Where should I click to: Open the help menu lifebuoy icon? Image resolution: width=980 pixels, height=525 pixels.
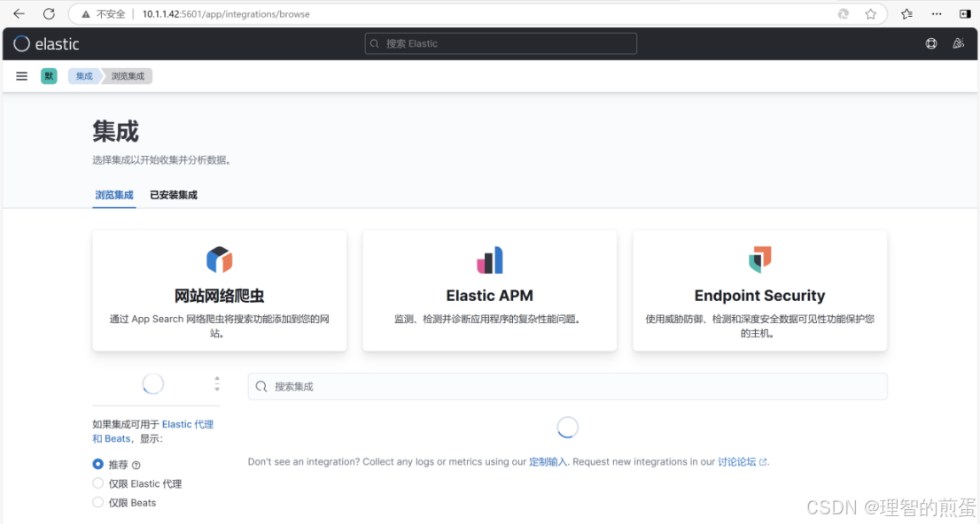click(x=931, y=43)
